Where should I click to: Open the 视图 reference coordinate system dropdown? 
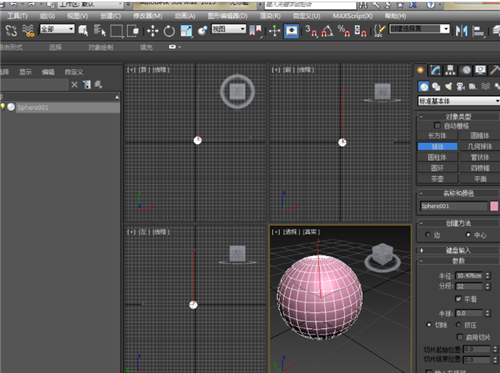[229, 29]
